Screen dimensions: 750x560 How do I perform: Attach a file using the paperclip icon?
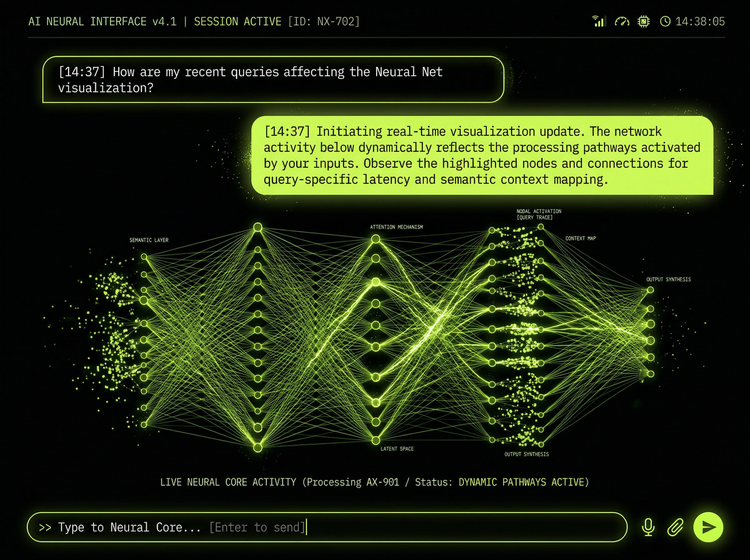point(675,527)
